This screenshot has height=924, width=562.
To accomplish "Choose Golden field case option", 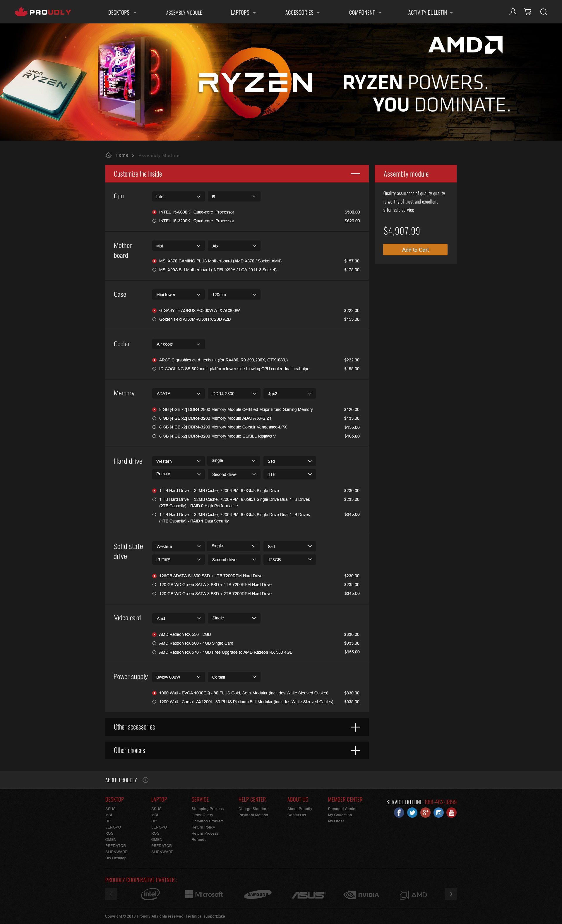I will point(154,320).
